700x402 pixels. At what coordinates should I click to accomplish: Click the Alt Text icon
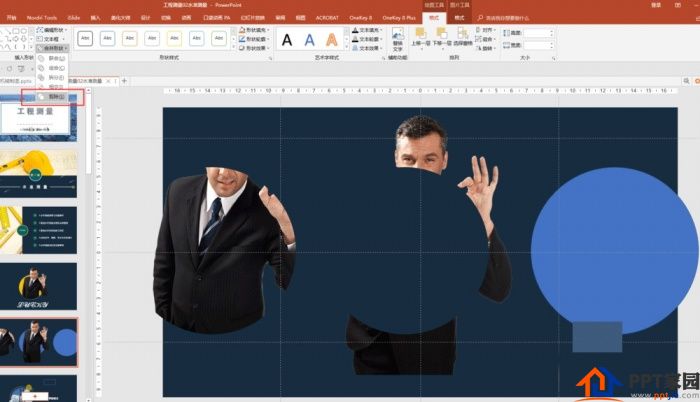pyautogui.click(x=398, y=40)
